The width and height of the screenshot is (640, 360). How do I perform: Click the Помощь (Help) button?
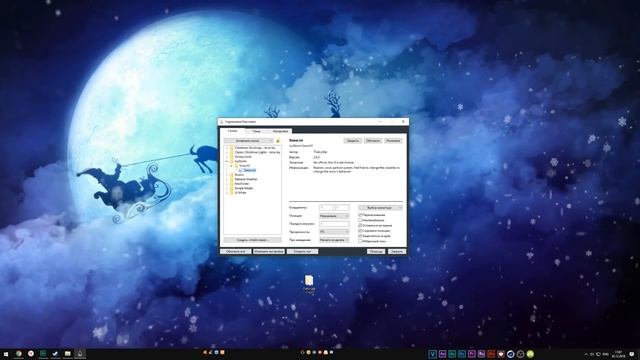[376, 251]
